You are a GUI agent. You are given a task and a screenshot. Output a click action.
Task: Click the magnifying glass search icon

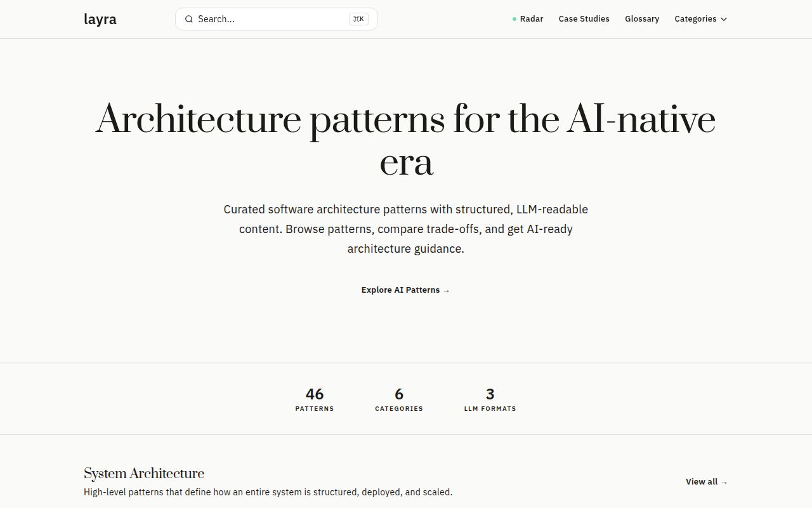click(x=188, y=19)
